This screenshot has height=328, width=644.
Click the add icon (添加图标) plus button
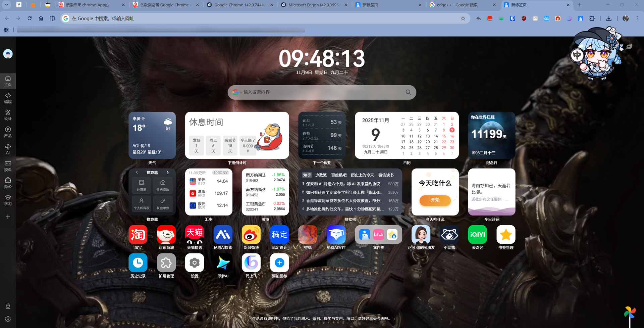click(x=279, y=263)
